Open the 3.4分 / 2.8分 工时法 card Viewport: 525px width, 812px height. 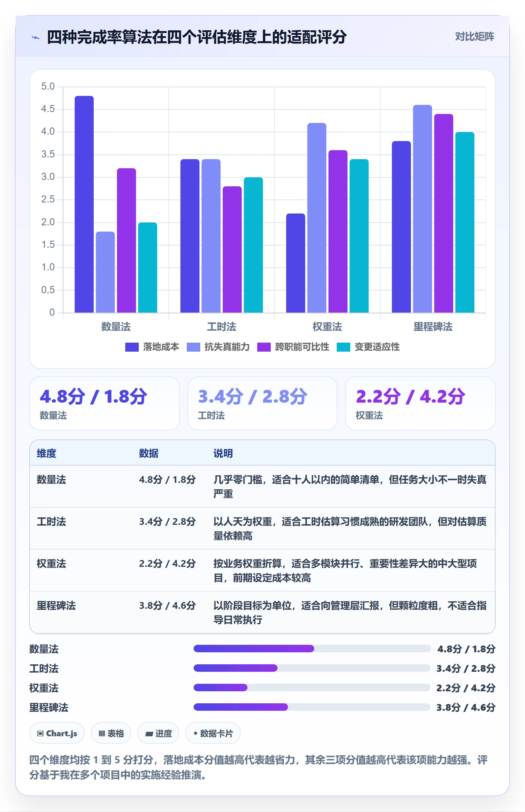262,403
